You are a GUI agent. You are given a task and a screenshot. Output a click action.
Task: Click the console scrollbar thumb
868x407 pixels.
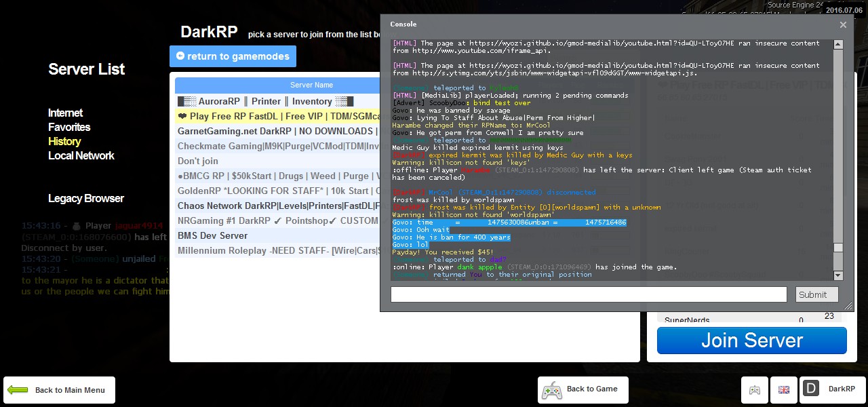[x=838, y=248]
